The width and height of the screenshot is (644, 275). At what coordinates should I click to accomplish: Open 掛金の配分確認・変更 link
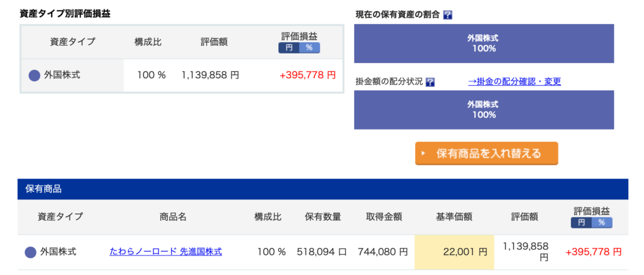[x=514, y=81]
